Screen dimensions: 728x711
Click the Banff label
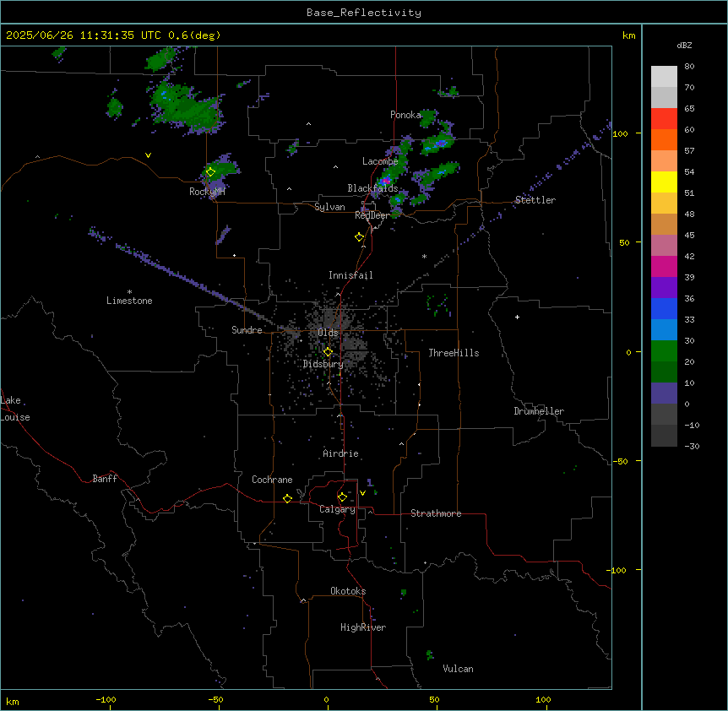(105, 479)
